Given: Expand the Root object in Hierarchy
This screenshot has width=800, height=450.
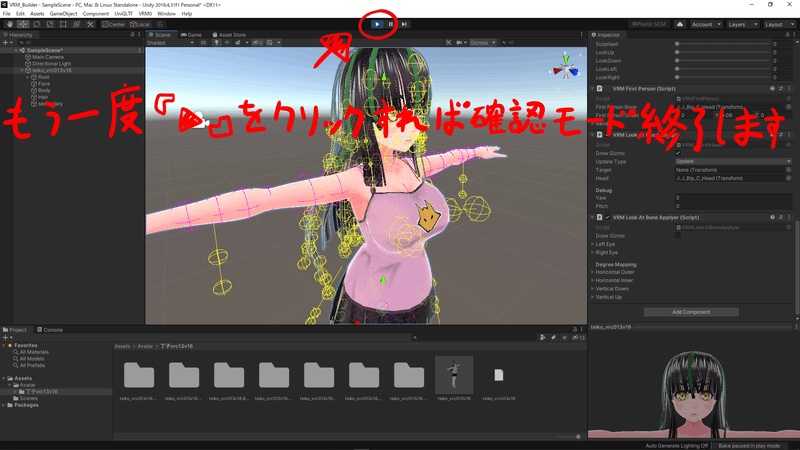Looking at the screenshot, I should (28, 77).
